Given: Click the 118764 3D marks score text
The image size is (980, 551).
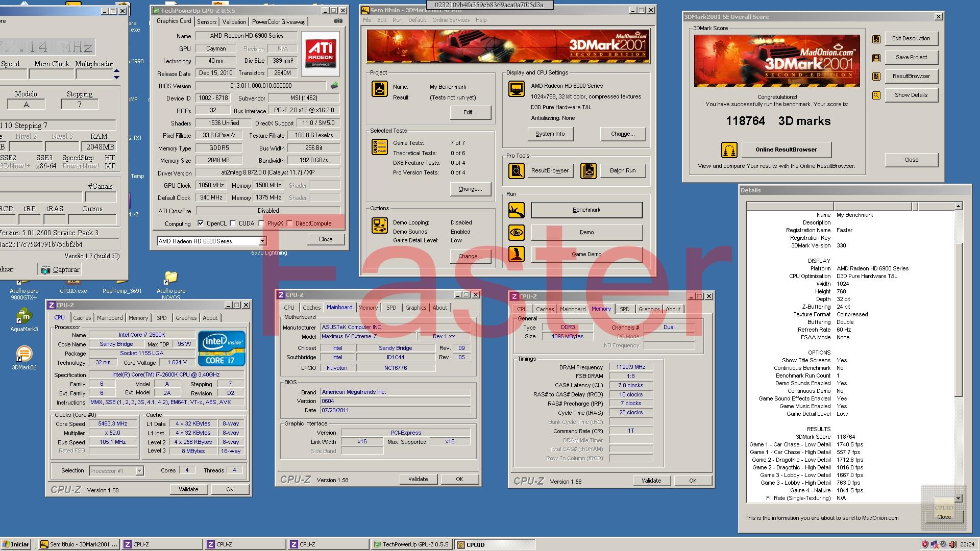Looking at the screenshot, I should pos(778,121).
